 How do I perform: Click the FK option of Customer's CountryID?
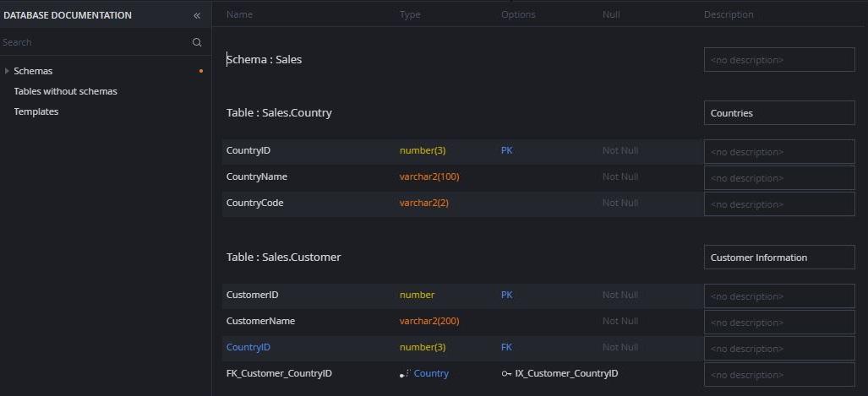506,347
